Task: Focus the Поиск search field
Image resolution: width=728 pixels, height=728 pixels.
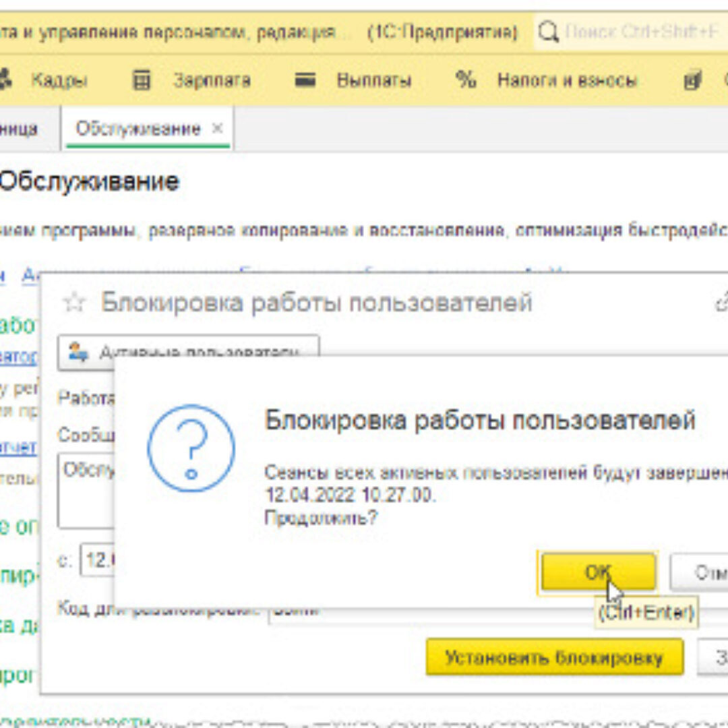Action: click(640, 32)
